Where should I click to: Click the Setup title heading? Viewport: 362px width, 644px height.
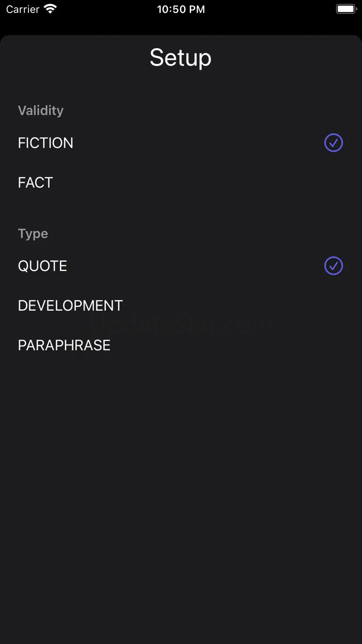pos(181,58)
